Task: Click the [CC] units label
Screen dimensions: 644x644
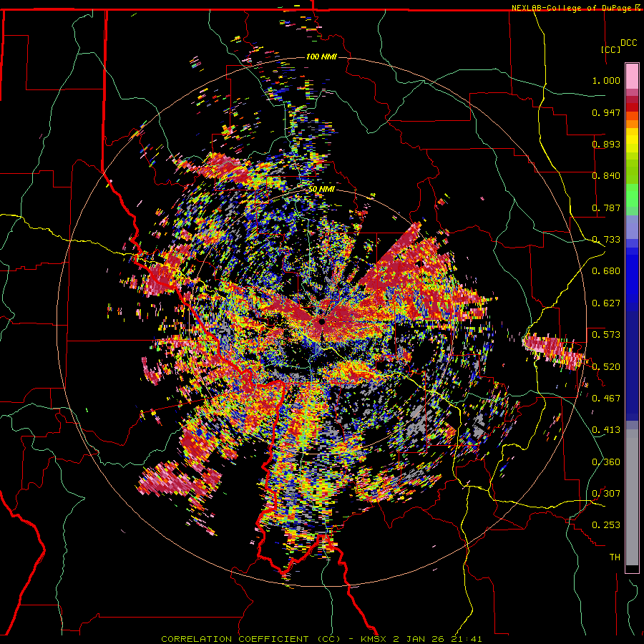Action: (x=610, y=49)
